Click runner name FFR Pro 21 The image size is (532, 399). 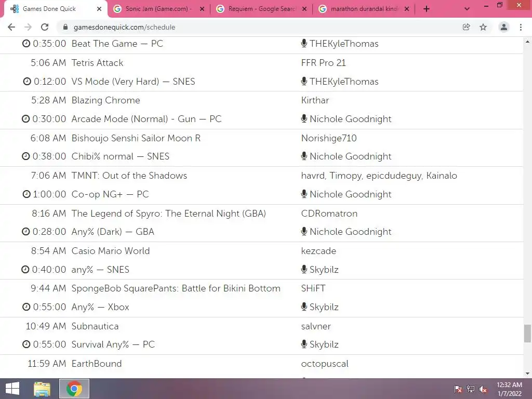click(323, 63)
